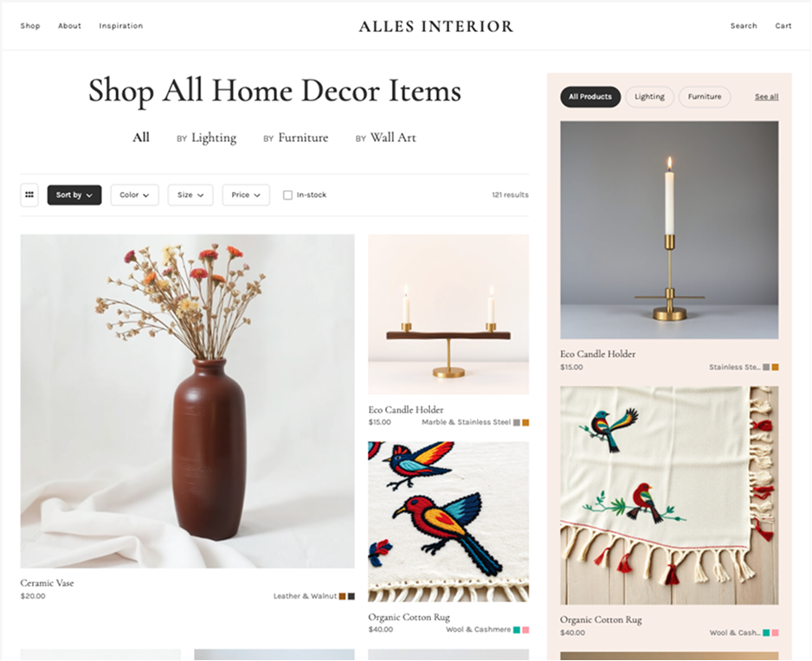Viewport: 812px width, 661px height.
Task: Open the Shop menu item
Action: 30,26
